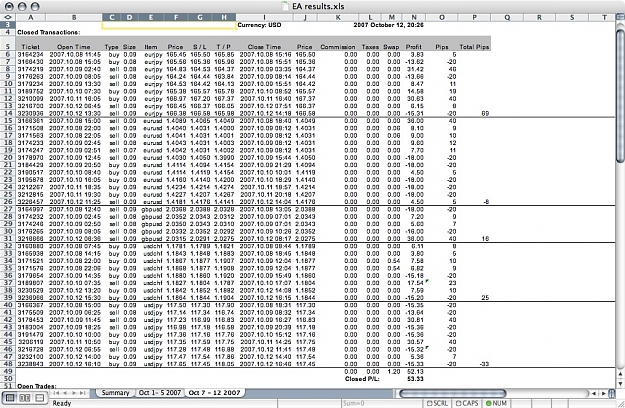Select the Oct 7 - 12 2007 sheet tab
Screen dimensions: 625x408
coord(214,392)
